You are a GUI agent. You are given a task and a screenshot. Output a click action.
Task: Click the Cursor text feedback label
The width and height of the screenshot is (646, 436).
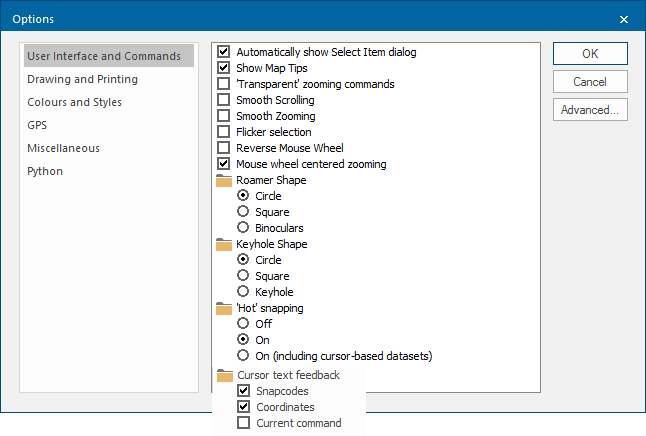tap(288, 375)
